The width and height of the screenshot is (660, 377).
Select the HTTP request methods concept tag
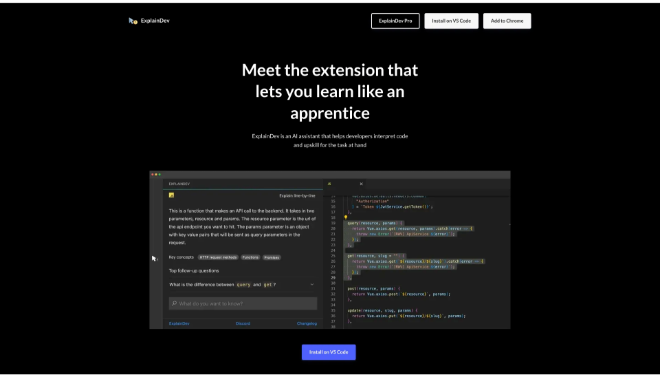[218, 257]
